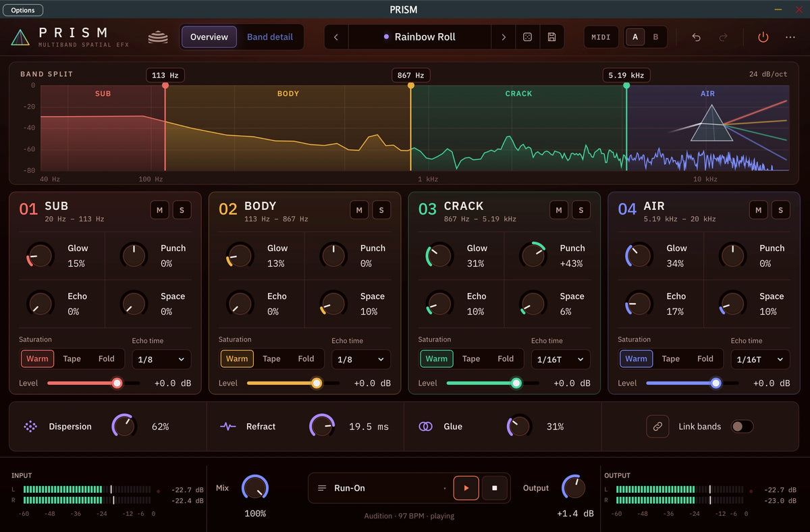The width and height of the screenshot is (810, 532).
Task: Click the AIR band Level slider
Action: pyautogui.click(x=692, y=383)
